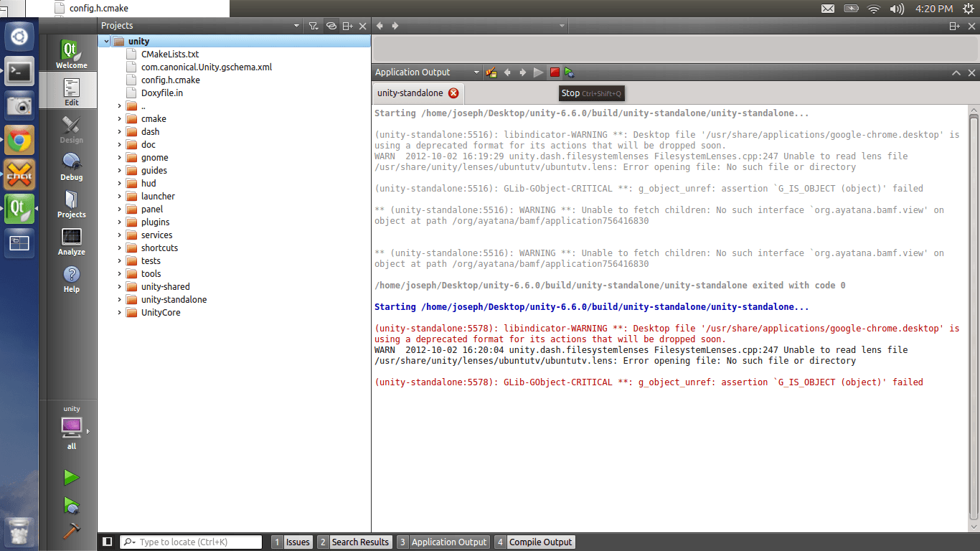Split the editor view

(955, 26)
